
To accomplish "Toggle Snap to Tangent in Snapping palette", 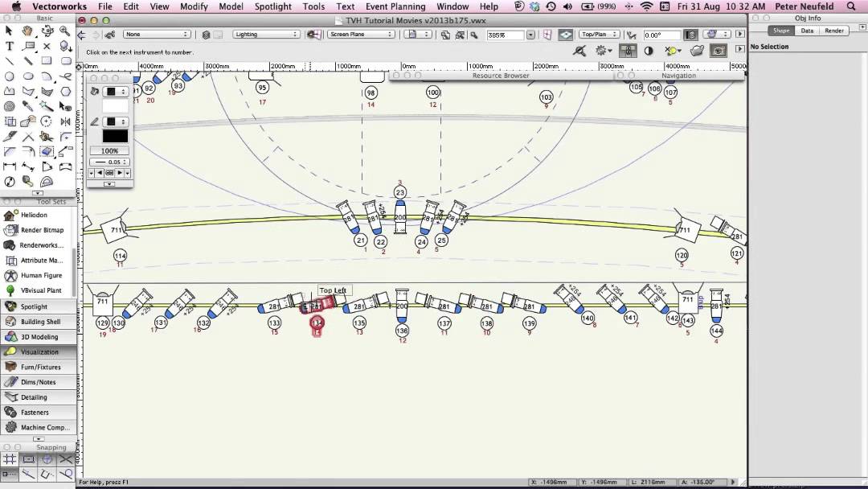I will (x=66, y=474).
